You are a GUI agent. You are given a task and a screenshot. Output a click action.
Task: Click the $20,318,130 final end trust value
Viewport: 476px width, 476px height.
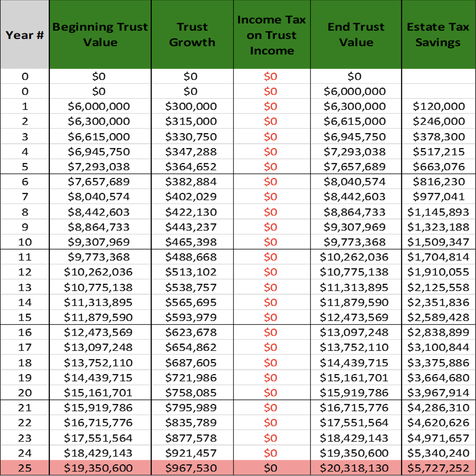[356, 468]
